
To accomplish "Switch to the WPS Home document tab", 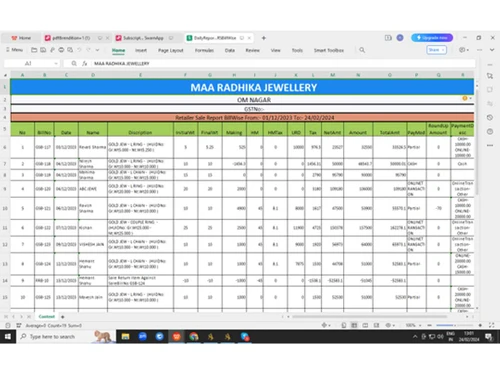I will pos(21,38).
